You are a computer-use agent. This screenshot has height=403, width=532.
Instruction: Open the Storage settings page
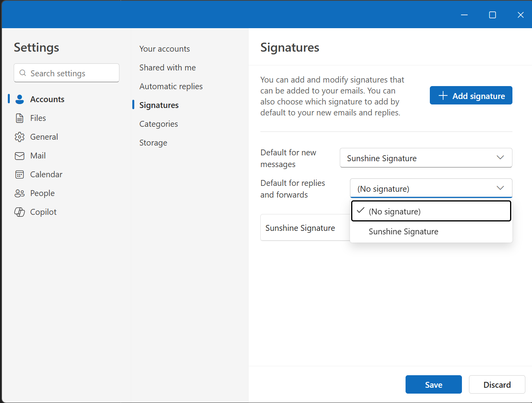click(153, 143)
